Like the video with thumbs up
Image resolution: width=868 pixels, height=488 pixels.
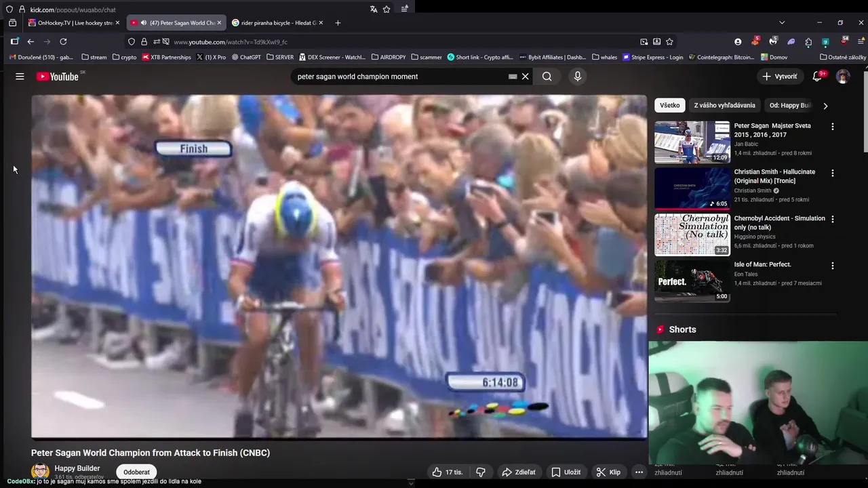point(448,472)
